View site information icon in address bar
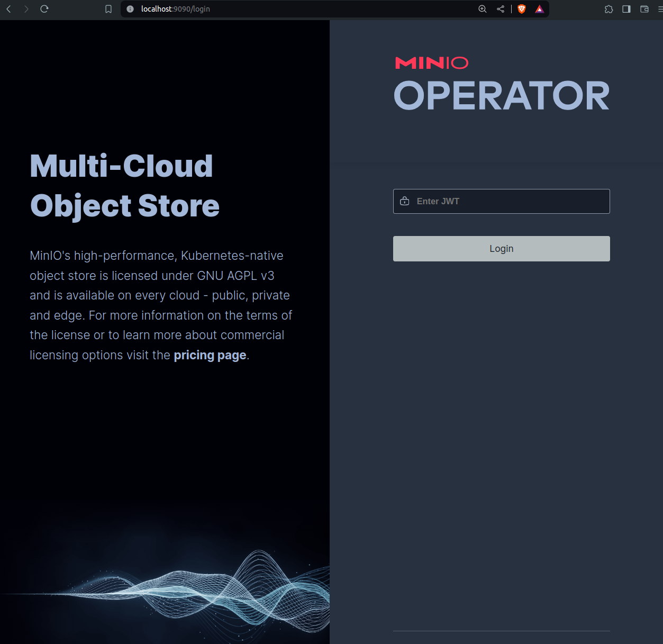663x644 pixels. [x=130, y=9]
